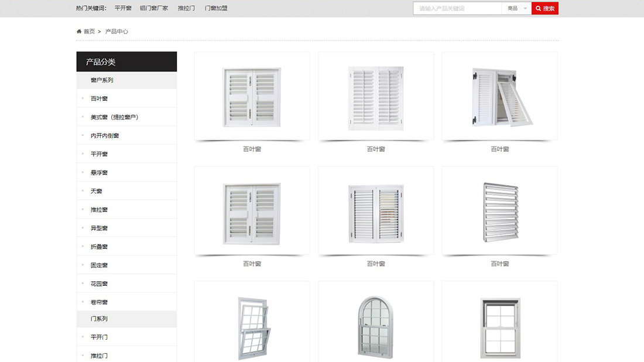Viewport: 644px width, 362px height.
Task: Click the 门窗加盟 hot keyword link
Action: 216,8
